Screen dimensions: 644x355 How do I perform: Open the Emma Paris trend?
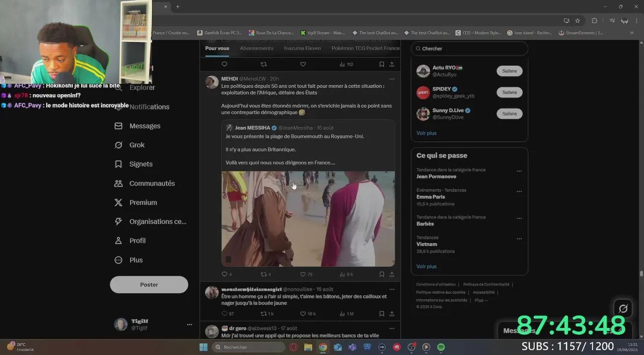pos(431,197)
